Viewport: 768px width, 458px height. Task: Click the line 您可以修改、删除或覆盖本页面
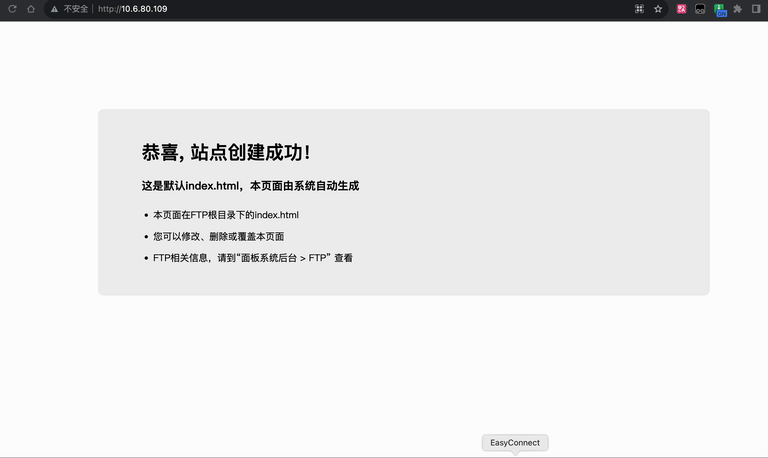click(x=218, y=237)
